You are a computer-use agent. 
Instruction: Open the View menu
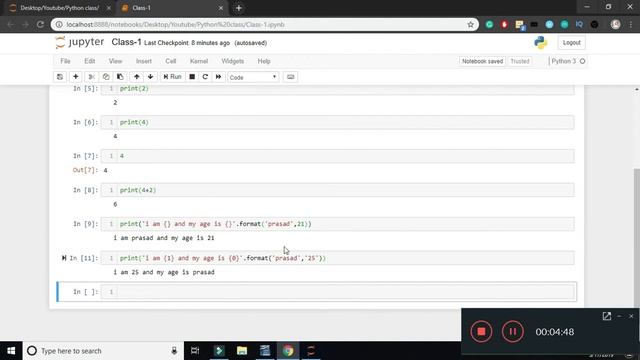[115, 61]
